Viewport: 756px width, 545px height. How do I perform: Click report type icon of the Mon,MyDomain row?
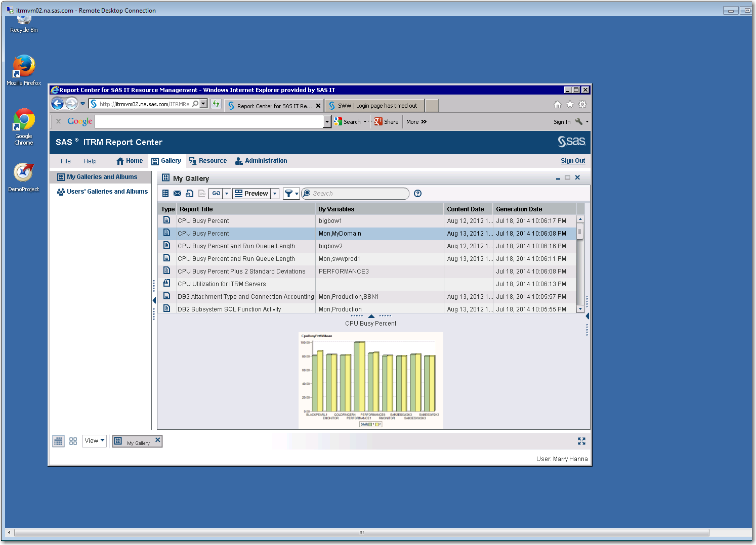(x=166, y=233)
